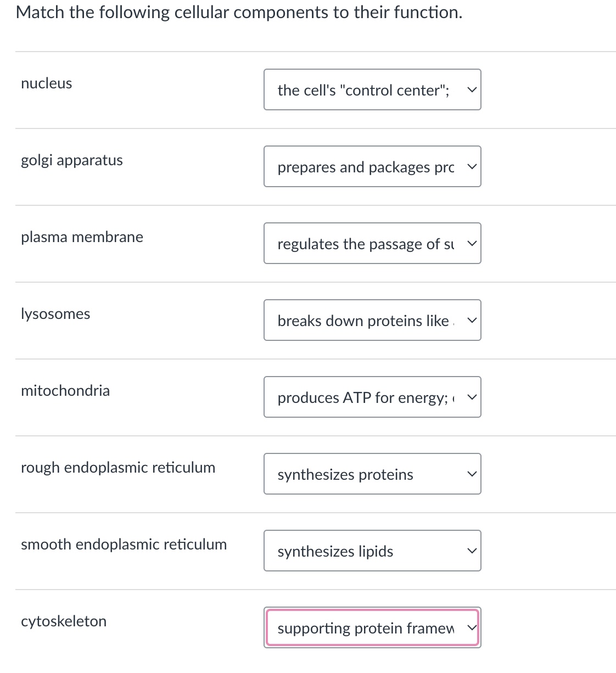Open the smooth endoplasmic reticulum selector
Screen dimensions: 616x673
click(x=372, y=551)
